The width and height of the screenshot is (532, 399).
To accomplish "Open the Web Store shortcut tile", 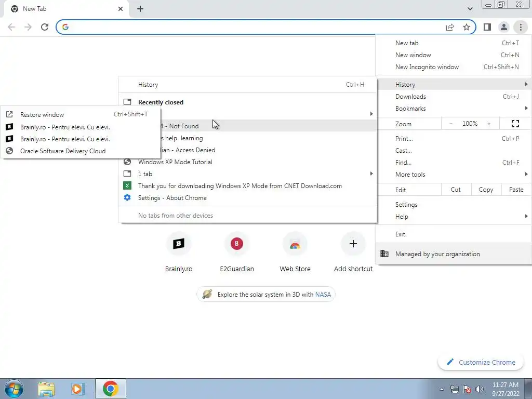I will (x=295, y=252).
